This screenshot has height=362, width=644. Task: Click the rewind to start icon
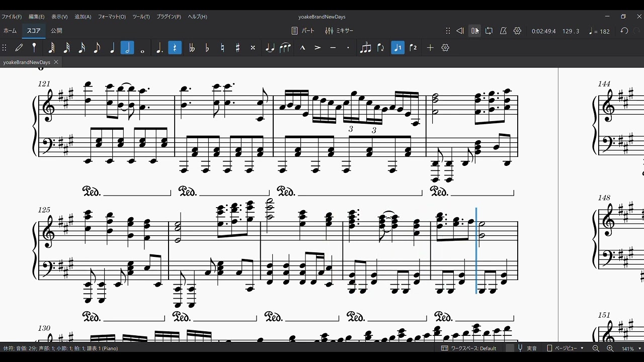460,31
